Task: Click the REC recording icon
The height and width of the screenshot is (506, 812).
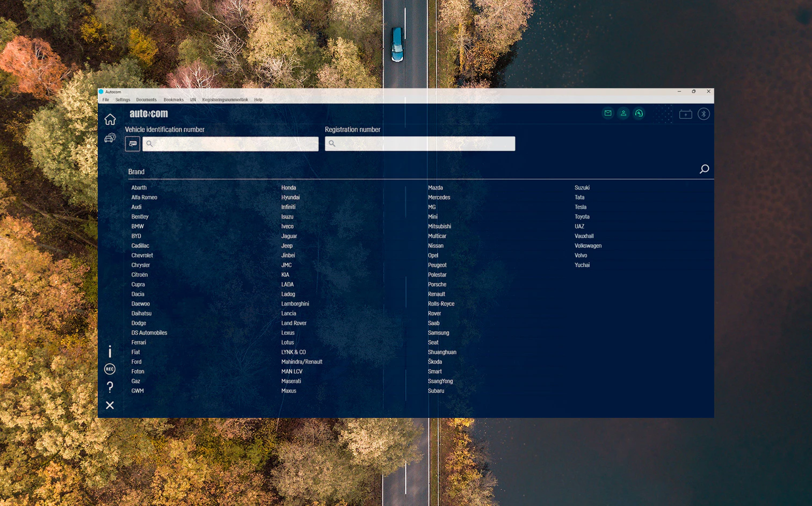Action: 110,369
